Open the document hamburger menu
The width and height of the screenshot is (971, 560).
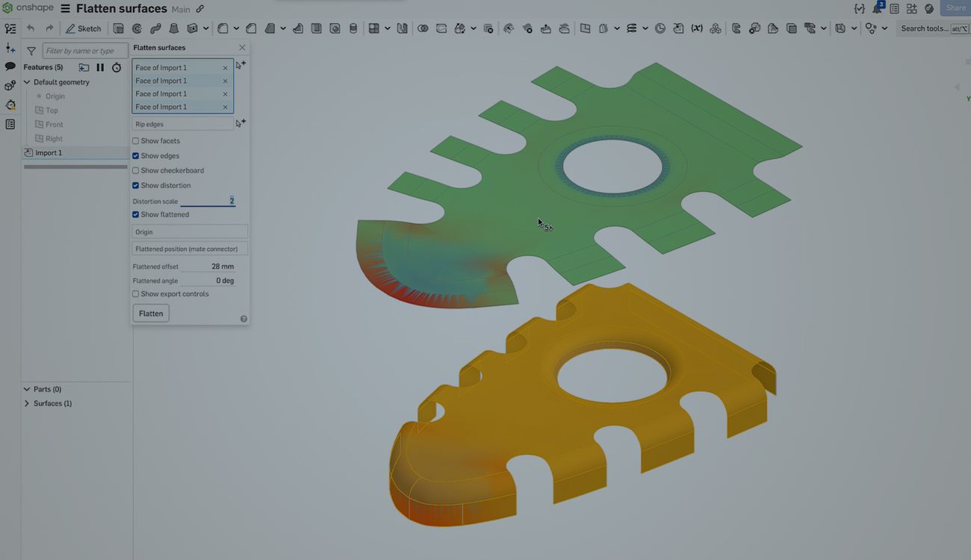coord(66,8)
